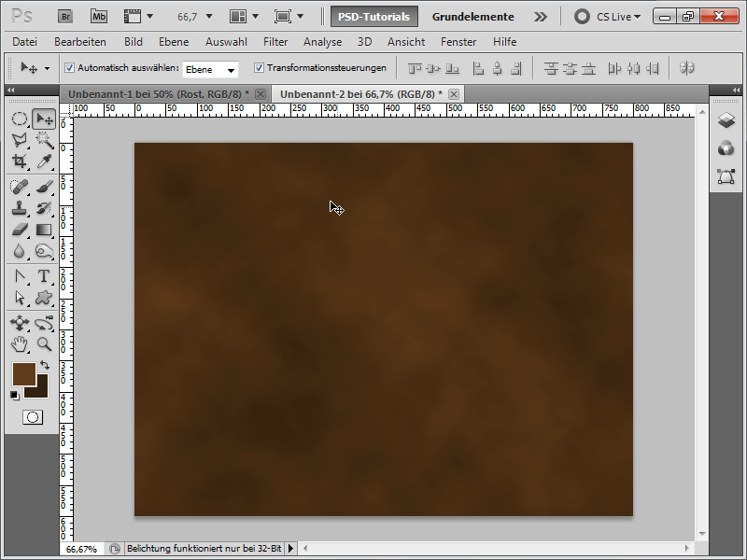The width and height of the screenshot is (747, 560).
Task: Align top edges of layers
Action: pyautogui.click(x=415, y=68)
